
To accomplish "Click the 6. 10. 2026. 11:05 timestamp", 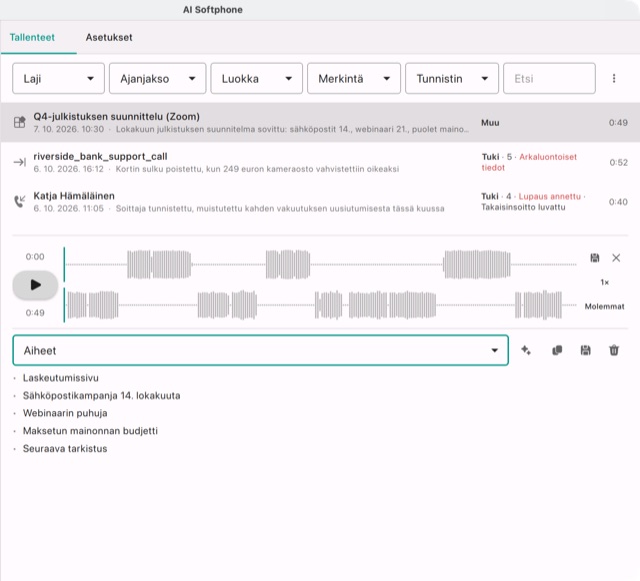I will (x=69, y=209).
